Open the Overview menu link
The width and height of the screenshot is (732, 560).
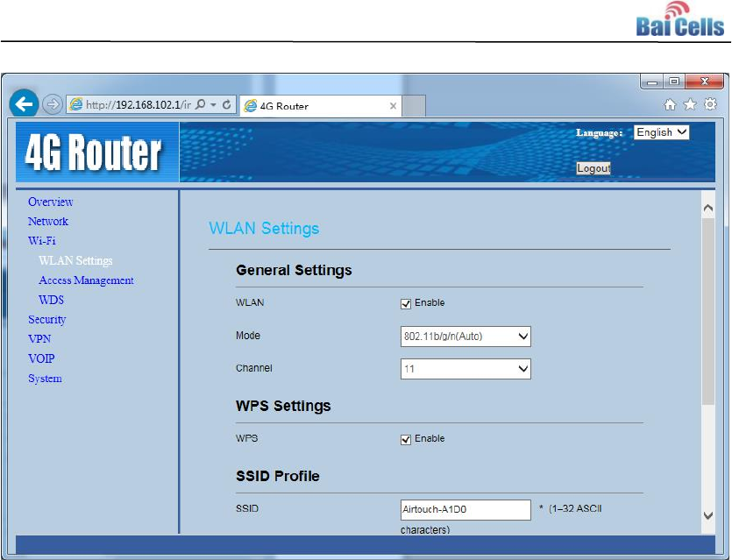[51, 202]
